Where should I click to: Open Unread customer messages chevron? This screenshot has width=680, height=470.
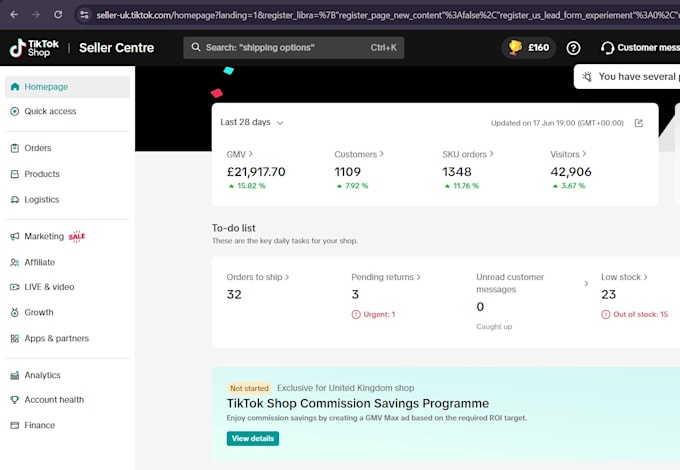pyautogui.click(x=586, y=284)
